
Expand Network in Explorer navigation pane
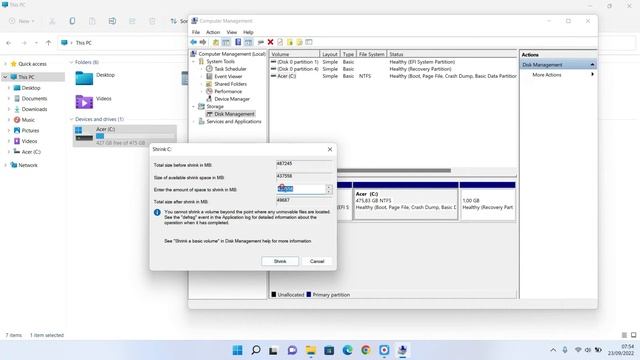tap(5, 165)
